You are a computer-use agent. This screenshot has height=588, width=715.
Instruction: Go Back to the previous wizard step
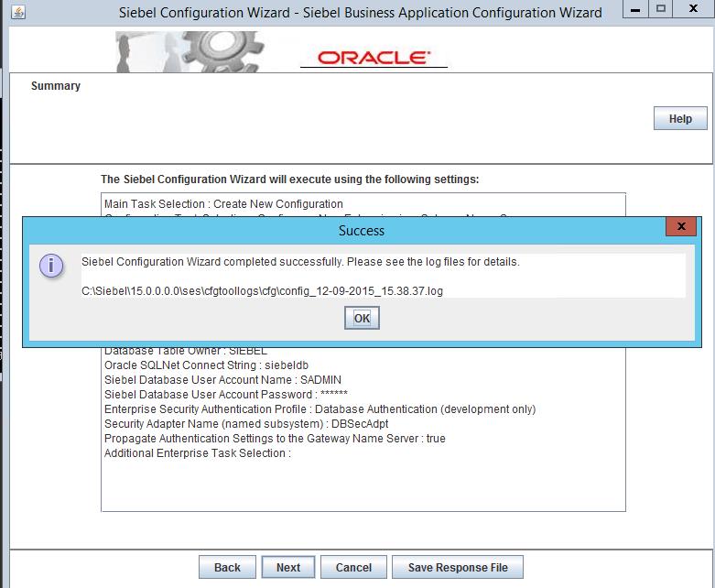coord(227,567)
